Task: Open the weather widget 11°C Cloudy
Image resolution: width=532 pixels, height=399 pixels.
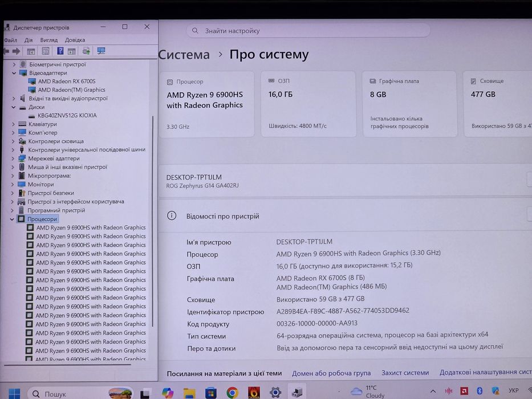Action: point(367,392)
